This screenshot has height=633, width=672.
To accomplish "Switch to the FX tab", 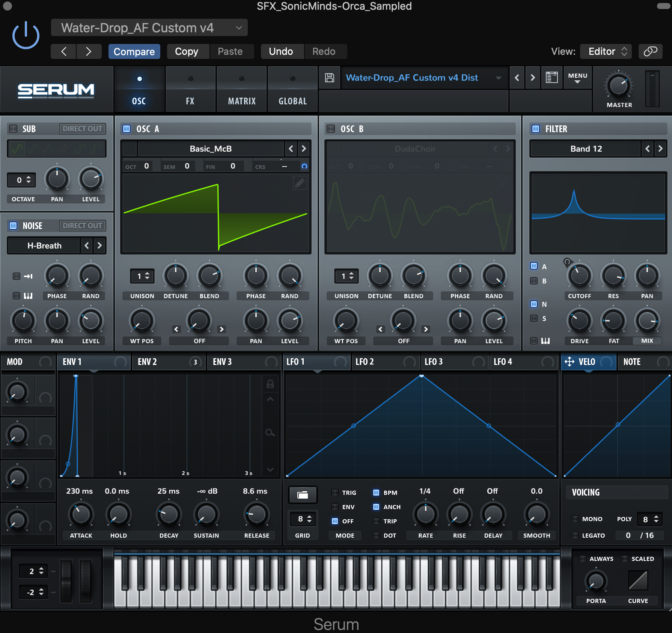I will (x=190, y=89).
